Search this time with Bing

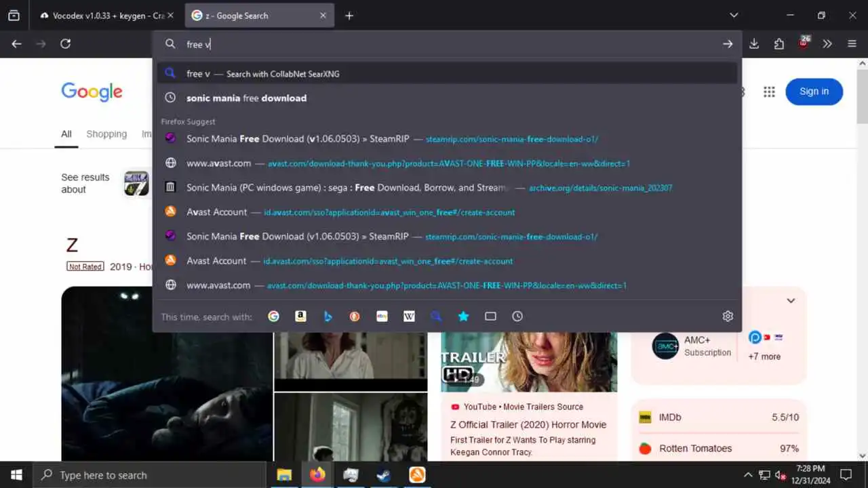(328, 317)
